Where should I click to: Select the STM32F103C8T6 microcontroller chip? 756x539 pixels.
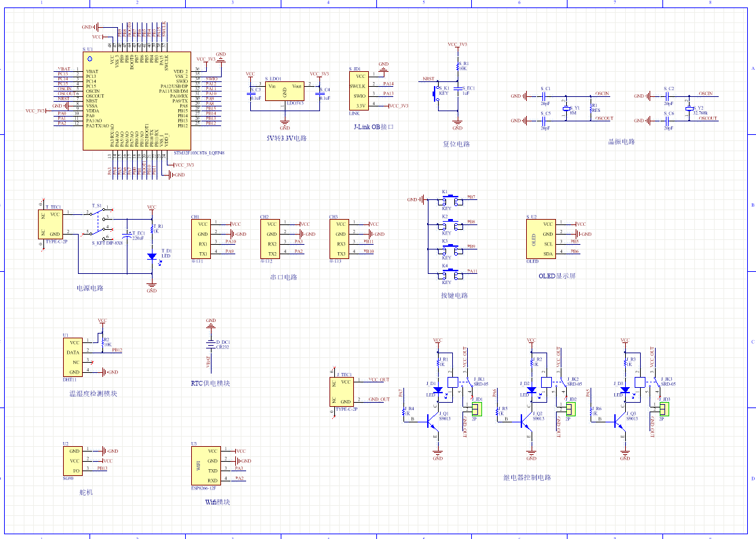click(x=136, y=100)
